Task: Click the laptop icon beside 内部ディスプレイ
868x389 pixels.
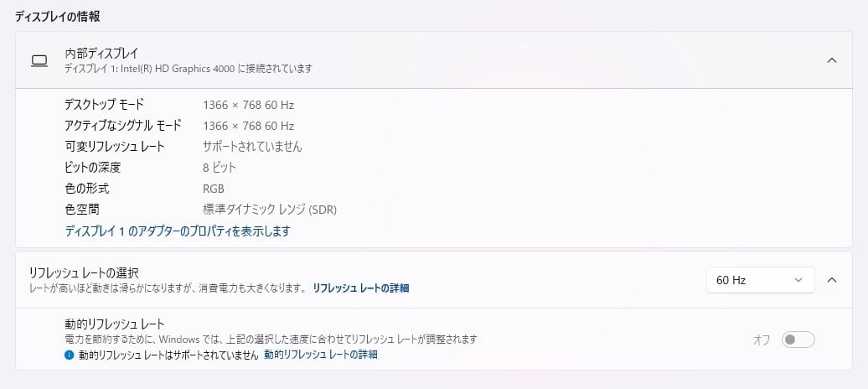Action: [x=39, y=60]
